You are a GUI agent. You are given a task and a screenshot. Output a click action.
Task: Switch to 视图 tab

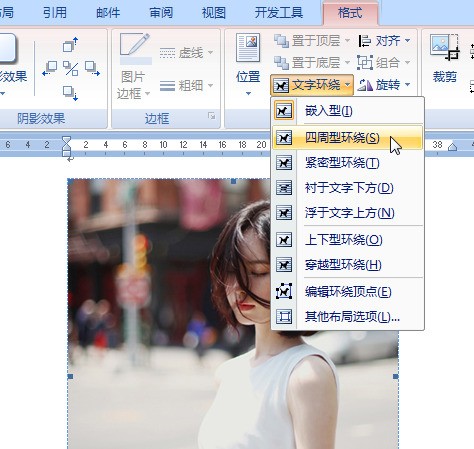point(214,13)
